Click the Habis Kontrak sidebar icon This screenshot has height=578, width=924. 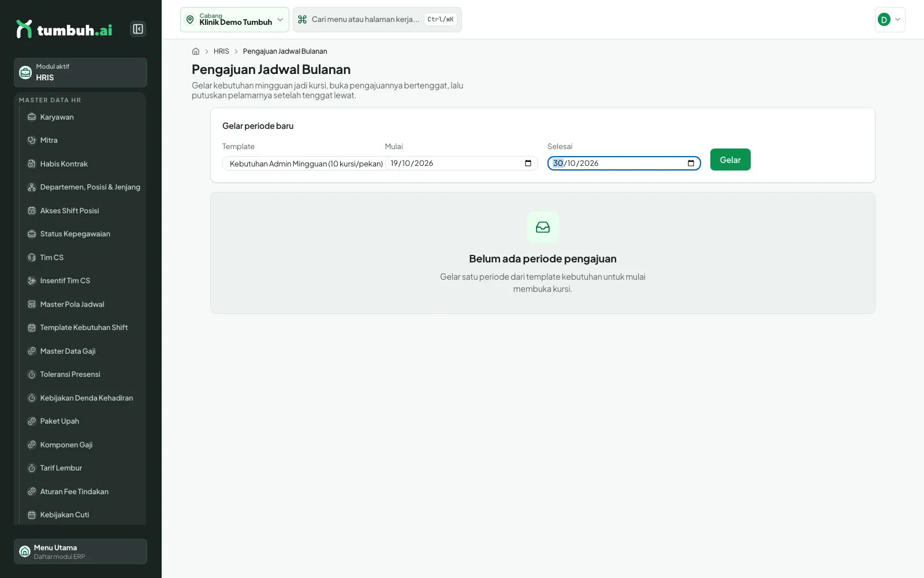click(x=32, y=164)
